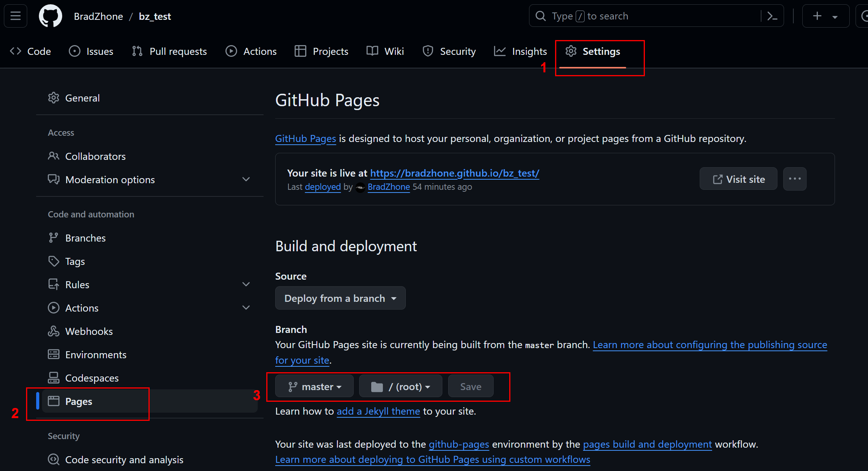
Task: Go to the Actions repository tab
Action: [x=251, y=51]
